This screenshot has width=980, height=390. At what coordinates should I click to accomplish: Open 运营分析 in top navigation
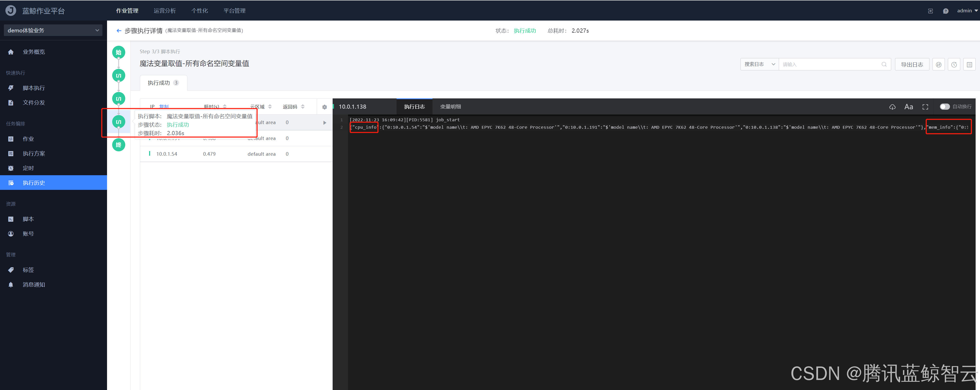pos(164,11)
